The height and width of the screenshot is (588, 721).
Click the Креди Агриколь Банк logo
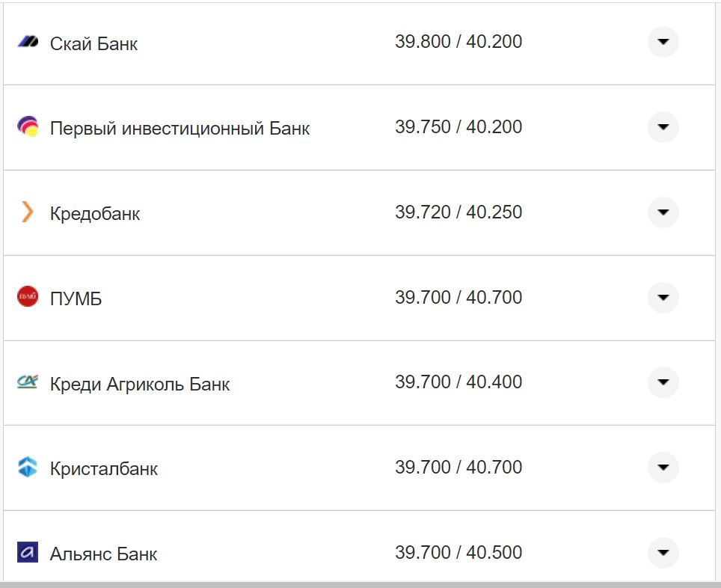[x=28, y=383]
